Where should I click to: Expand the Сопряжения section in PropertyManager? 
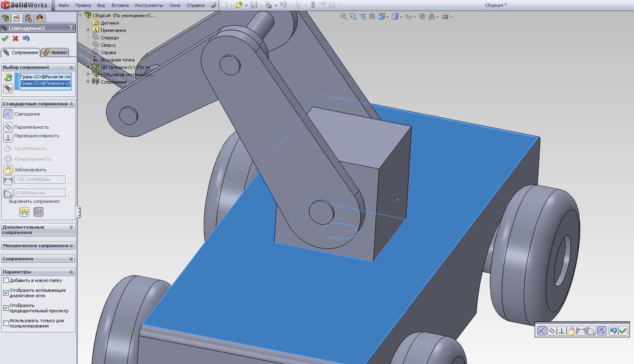point(71,259)
